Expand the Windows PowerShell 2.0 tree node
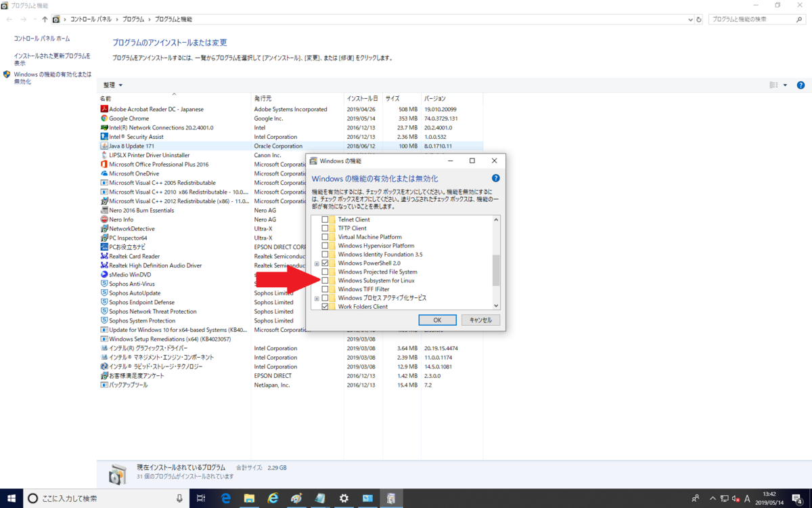 pos(317,263)
